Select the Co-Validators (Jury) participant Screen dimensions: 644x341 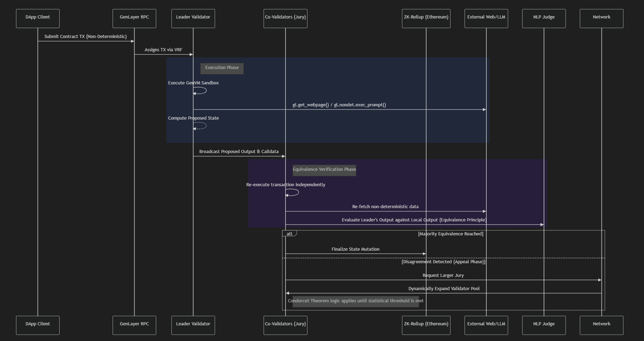point(285,18)
